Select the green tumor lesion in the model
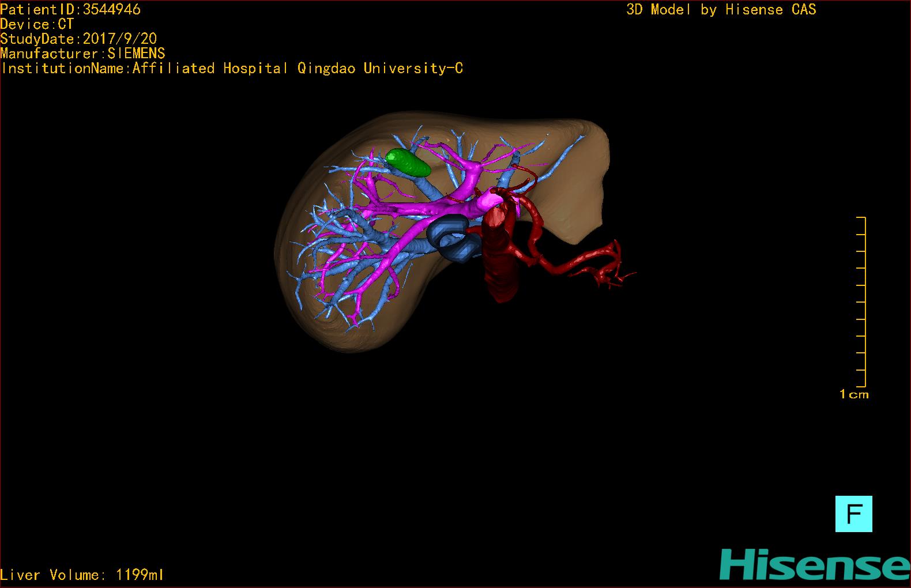 [x=408, y=163]
